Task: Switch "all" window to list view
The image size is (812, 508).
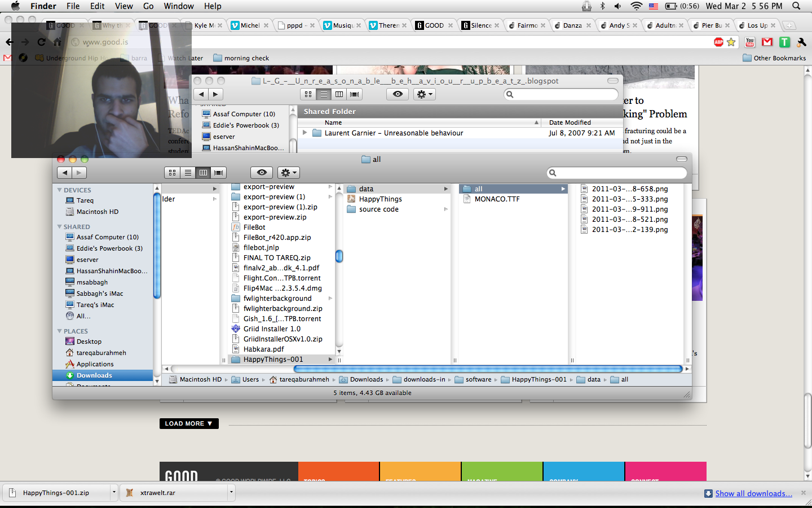Action: [188, 173]
